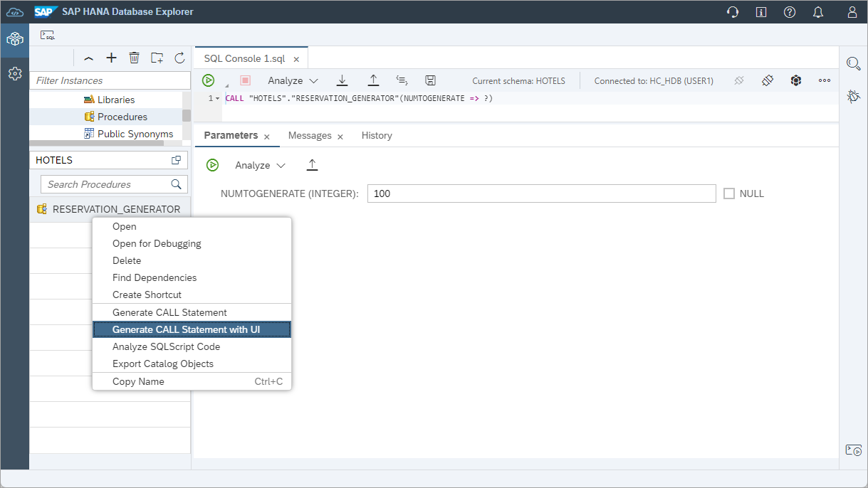Select the RESERVATION_GENERATOR procedure

tap(110, 209)
